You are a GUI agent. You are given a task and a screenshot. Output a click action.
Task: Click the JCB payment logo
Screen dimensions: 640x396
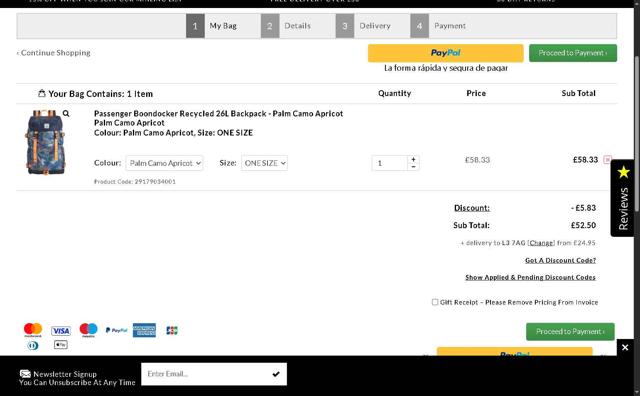(x=172, y=330)
